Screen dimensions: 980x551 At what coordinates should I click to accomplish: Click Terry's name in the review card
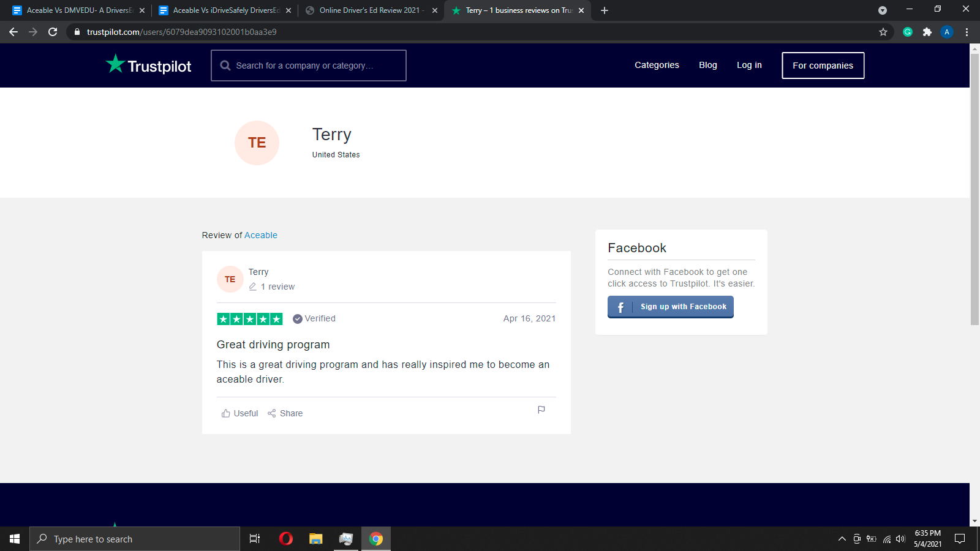258,272
